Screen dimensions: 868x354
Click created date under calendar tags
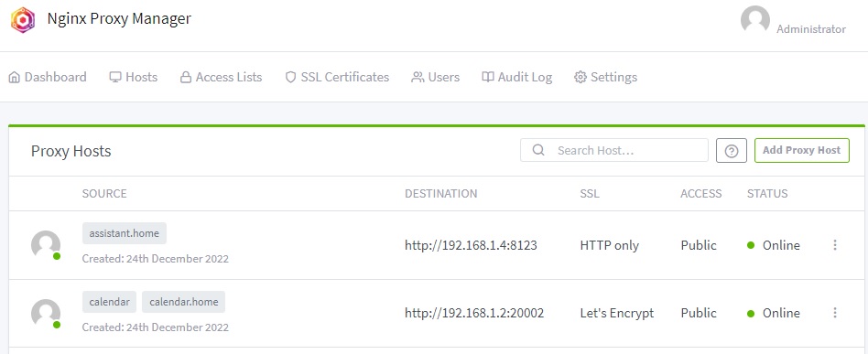coord(156,327)
